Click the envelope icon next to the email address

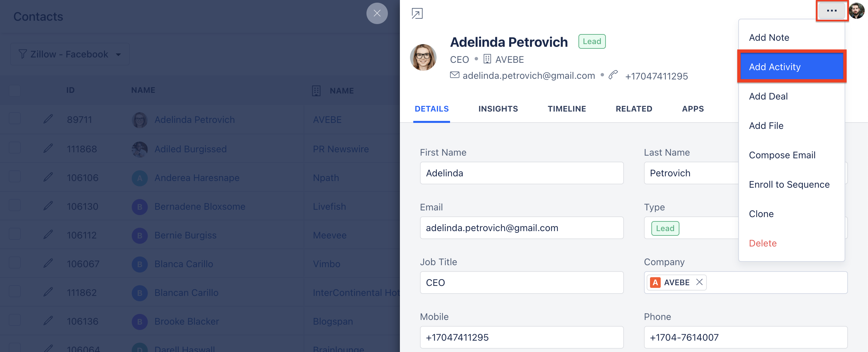(454, 75)
